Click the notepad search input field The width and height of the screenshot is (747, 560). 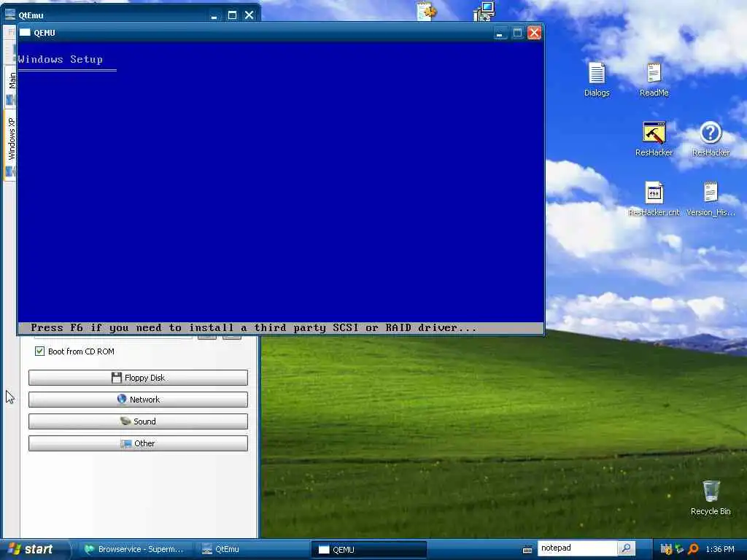click(578, 548)
